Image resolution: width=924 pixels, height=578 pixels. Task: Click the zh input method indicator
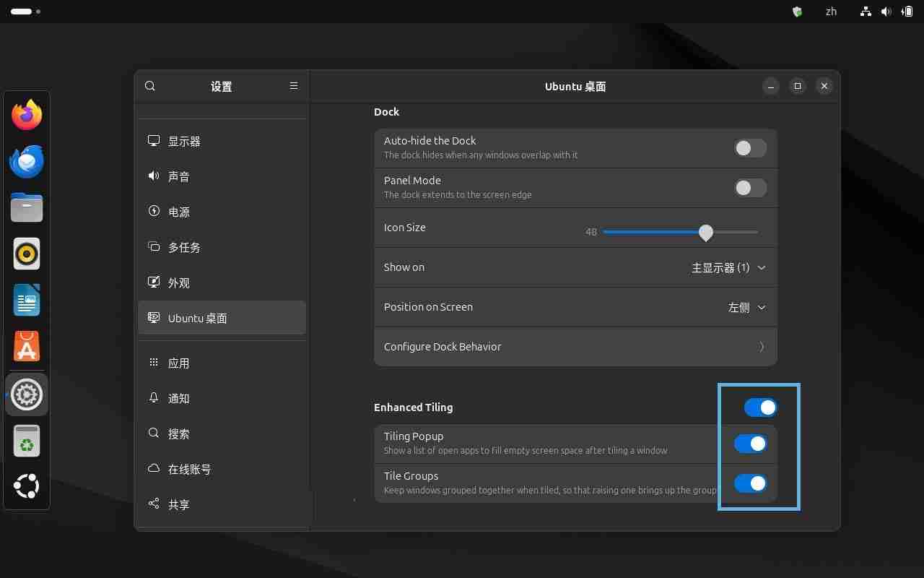(x=831, y=12)
